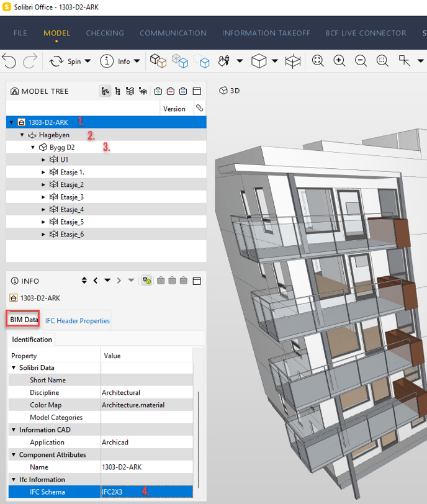The height and width of the screenshot is (504, 427).
Task: Click add to selection basket in Model Tree
Action: point(158,91)
